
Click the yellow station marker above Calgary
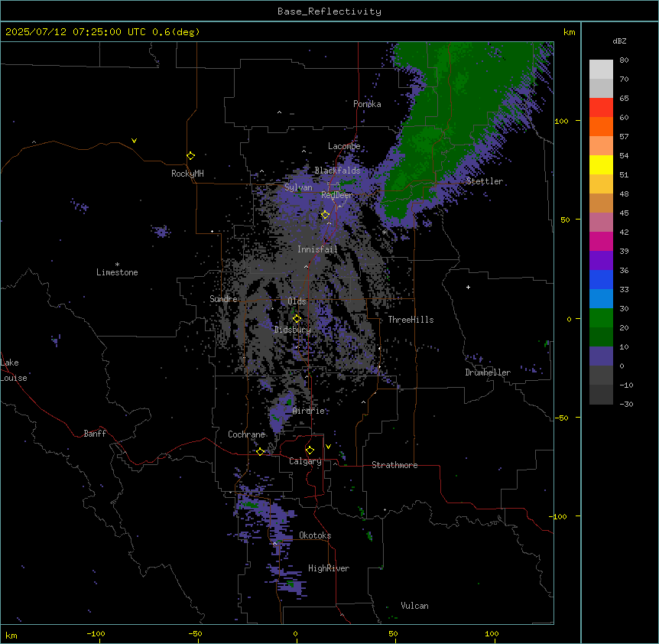coord(310,450)
